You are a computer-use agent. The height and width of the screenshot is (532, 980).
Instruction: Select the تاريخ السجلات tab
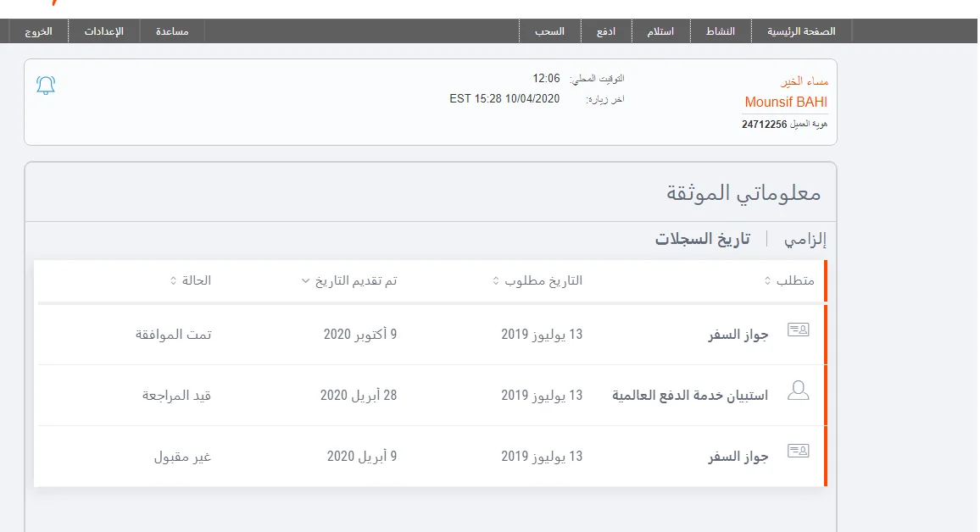(703, 240)
